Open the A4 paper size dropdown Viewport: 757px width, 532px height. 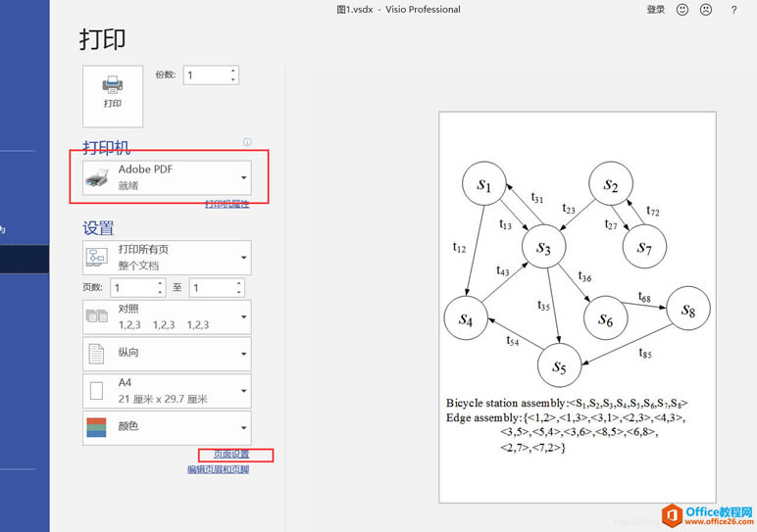243,391
